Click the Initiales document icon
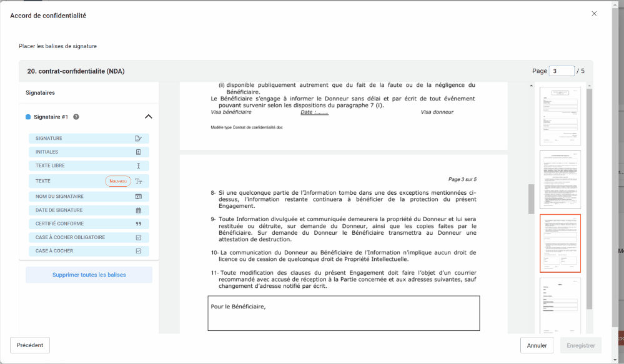Screen dimensions: 624x364 point(138,152)
